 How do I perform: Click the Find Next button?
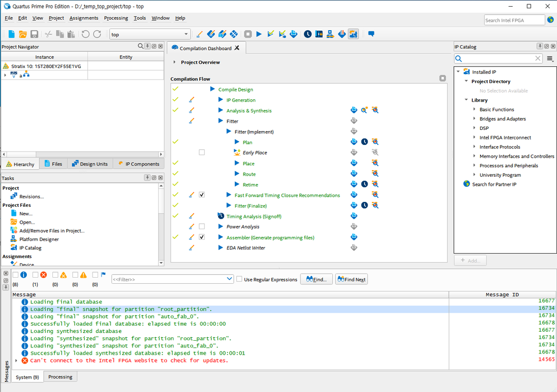(x=351, y=279)
